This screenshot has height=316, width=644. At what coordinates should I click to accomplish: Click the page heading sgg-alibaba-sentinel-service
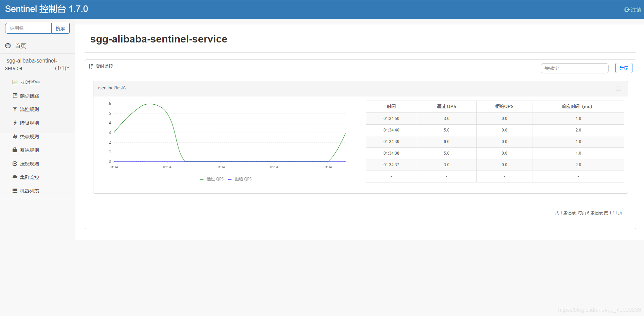pos(159,39)
